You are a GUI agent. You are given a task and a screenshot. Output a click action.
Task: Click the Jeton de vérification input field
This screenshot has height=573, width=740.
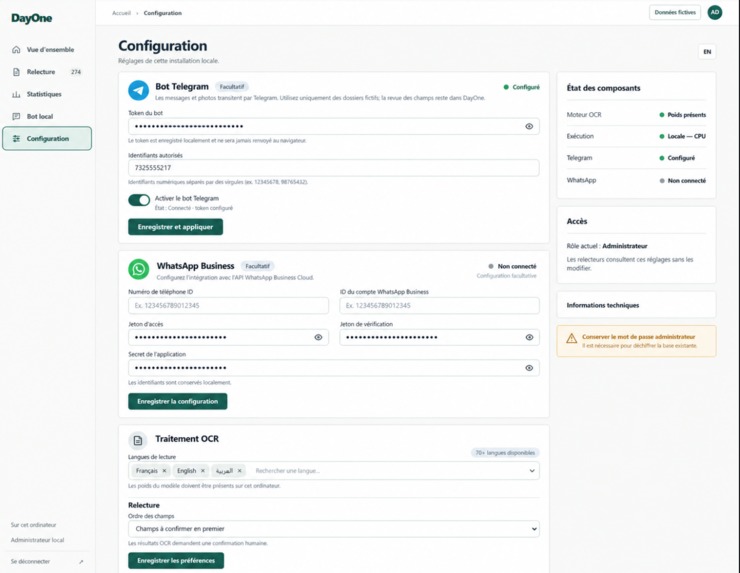click(x=439, y=337)
